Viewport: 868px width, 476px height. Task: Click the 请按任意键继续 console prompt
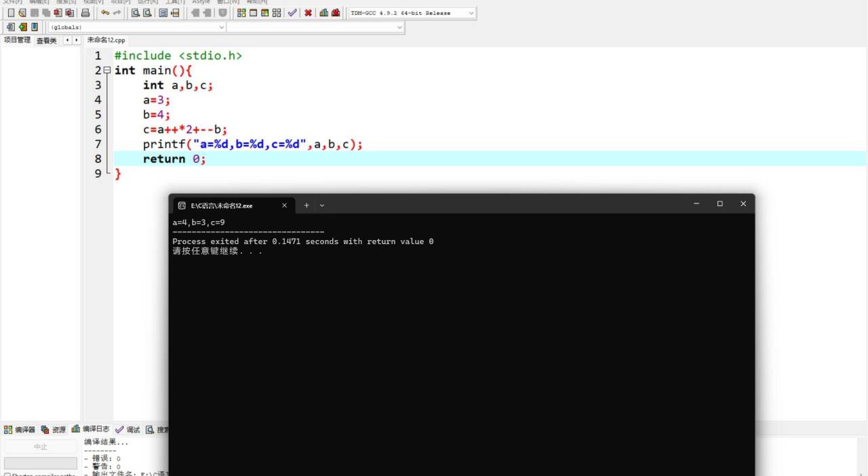[x=217, y=251]
